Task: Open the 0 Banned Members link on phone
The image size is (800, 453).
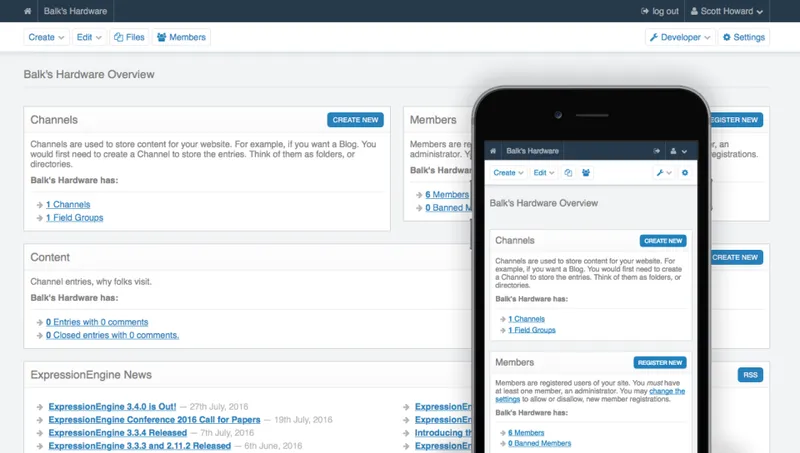Action: (539, 443)
